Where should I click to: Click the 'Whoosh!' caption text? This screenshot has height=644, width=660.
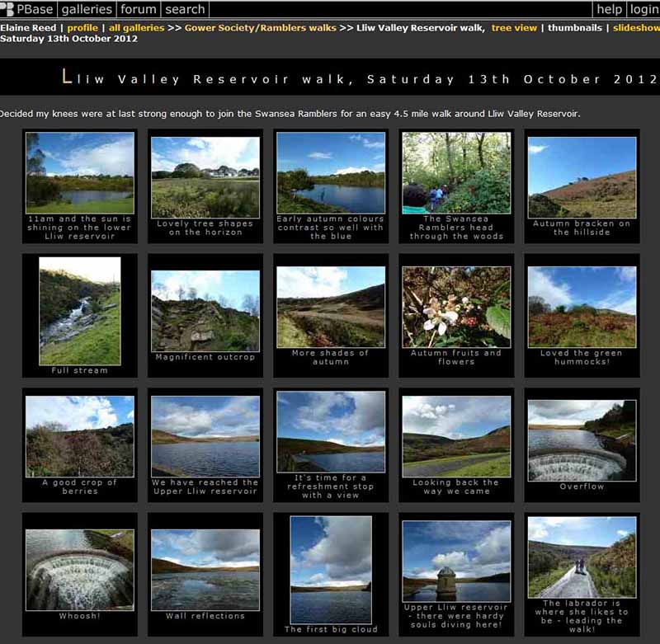pos(79,616)
